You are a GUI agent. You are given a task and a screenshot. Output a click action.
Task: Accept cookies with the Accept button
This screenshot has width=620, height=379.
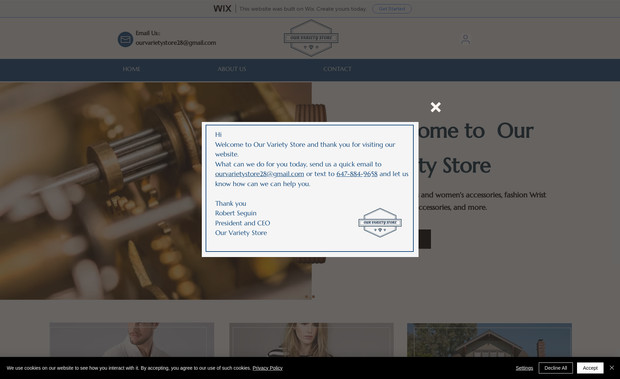tap(590, 368)
